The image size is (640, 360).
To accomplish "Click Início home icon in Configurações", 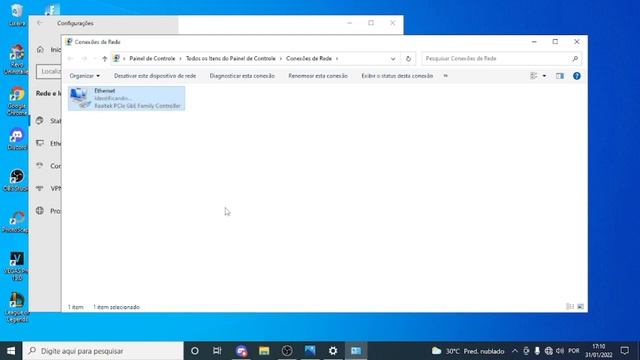I will pos(40,49).
